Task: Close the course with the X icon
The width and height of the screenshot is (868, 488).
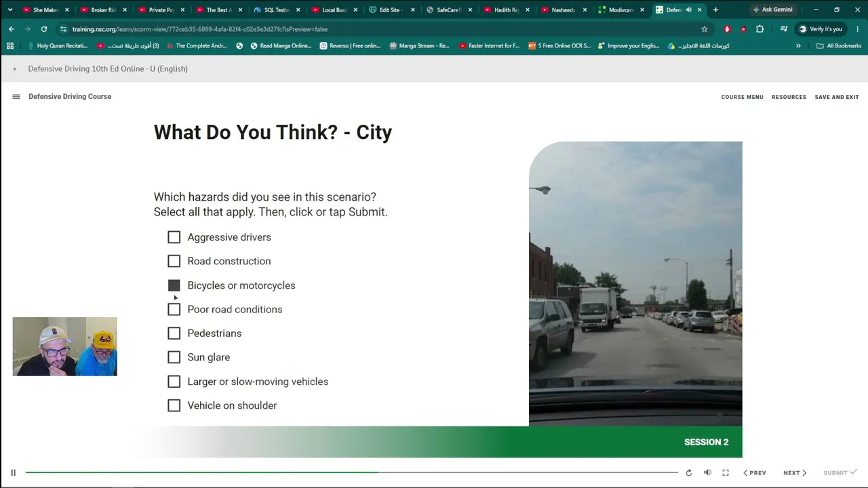Action: pos(14,69)
